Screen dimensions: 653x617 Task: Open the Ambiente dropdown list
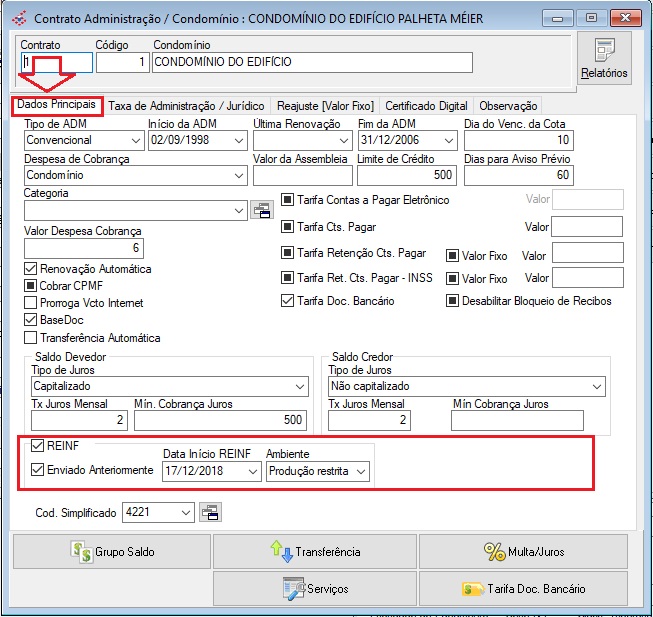coord(361,471)
